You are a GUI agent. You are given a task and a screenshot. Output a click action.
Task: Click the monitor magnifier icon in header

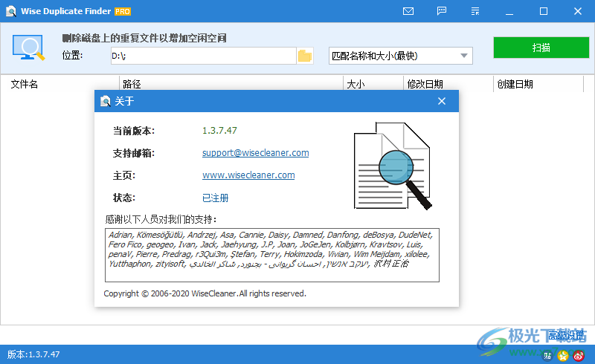click(x=28, y=48)
